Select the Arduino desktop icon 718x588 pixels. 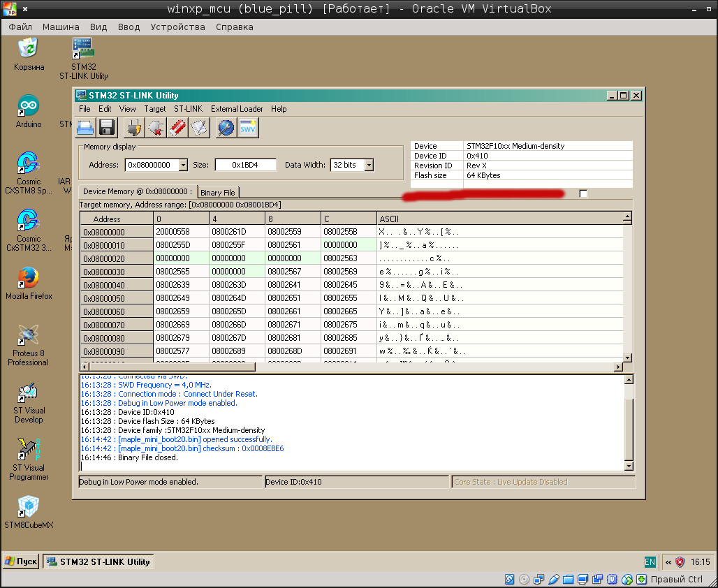click(29, 111)
